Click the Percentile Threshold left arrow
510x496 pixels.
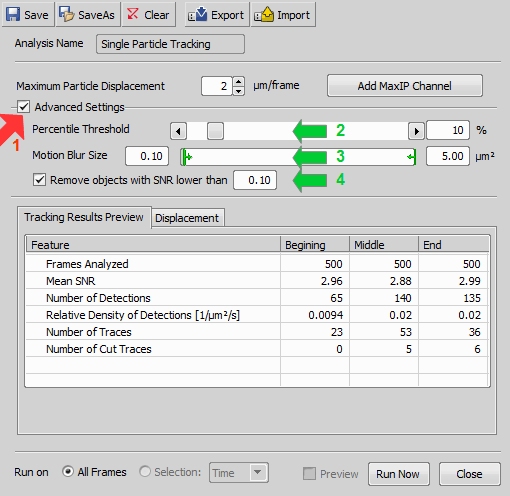pyautogui.click(x=178, y=131)
